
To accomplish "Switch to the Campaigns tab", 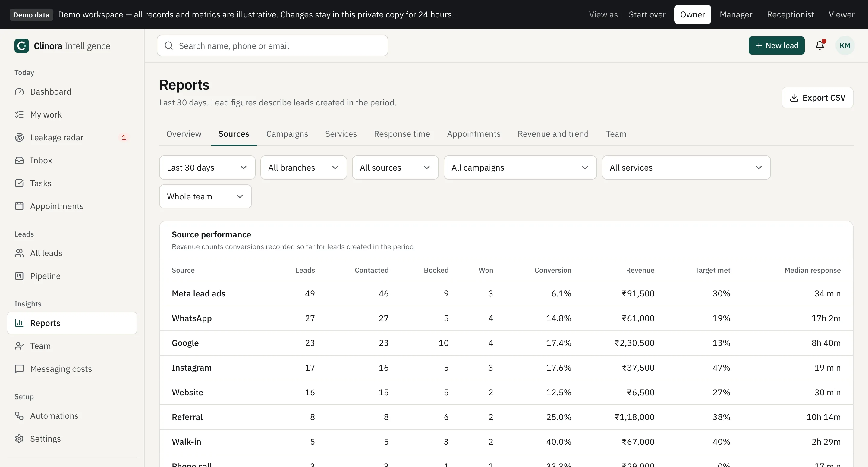I will [x=287, y=134].
